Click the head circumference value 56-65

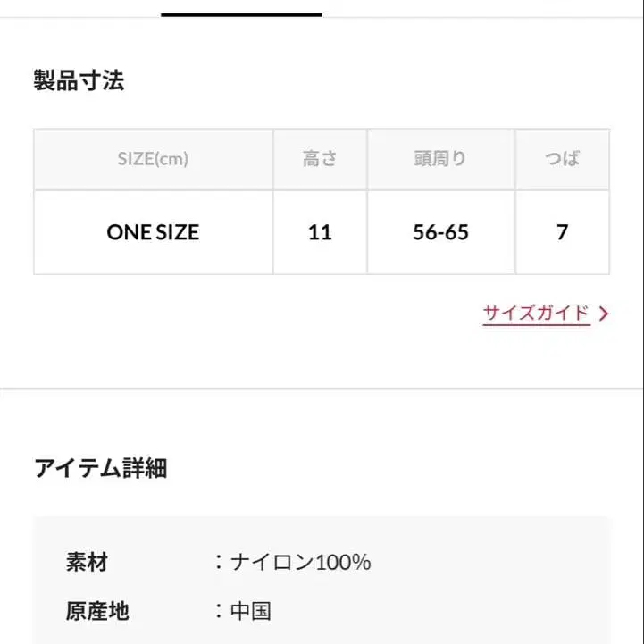click(440, 232)
